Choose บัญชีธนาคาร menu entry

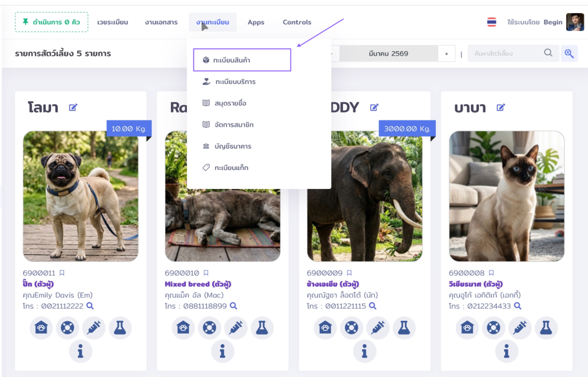tap(233, 146)
